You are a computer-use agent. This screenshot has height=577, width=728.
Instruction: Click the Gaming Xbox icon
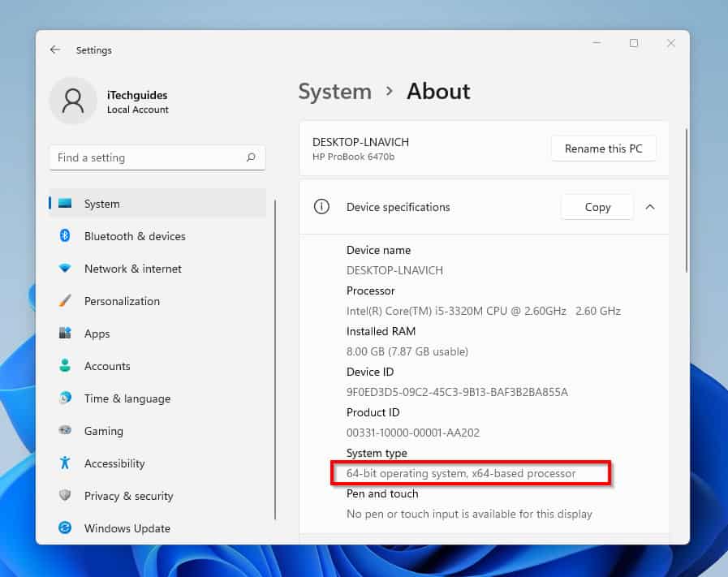tap(67, 431)
